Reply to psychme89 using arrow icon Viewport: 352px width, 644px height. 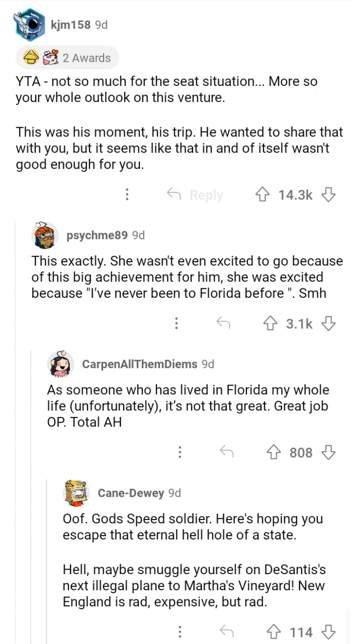[x=223, y=324]
